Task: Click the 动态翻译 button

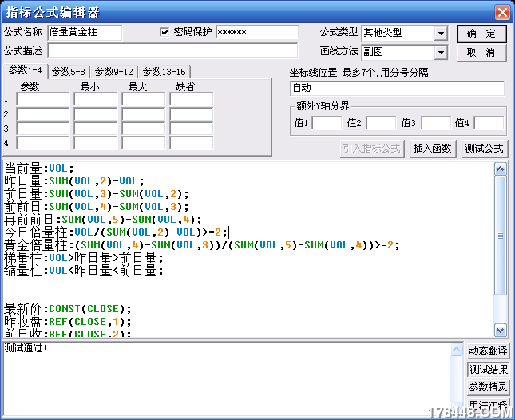Action: tap(488, 351)
